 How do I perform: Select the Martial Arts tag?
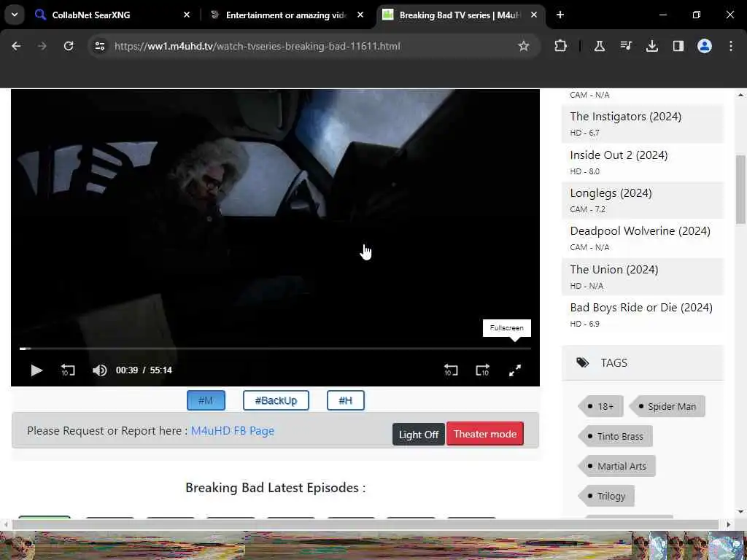click(x=617, y=466)
